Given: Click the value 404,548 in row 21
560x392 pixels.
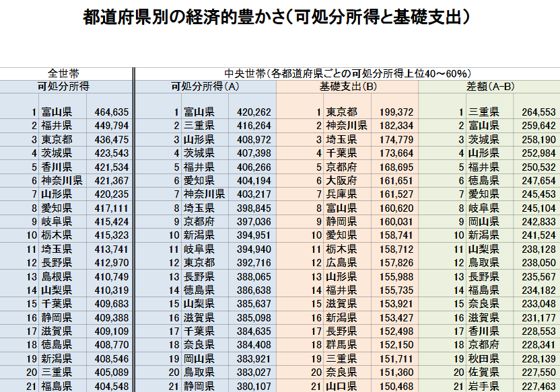Looking at the screenshot, I should tap(112, 386).
